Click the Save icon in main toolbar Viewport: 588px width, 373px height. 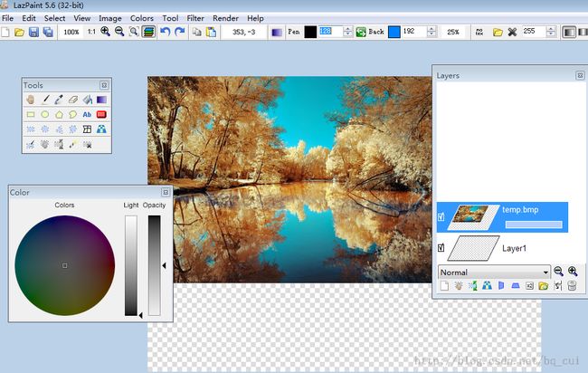tap(33, 32)
